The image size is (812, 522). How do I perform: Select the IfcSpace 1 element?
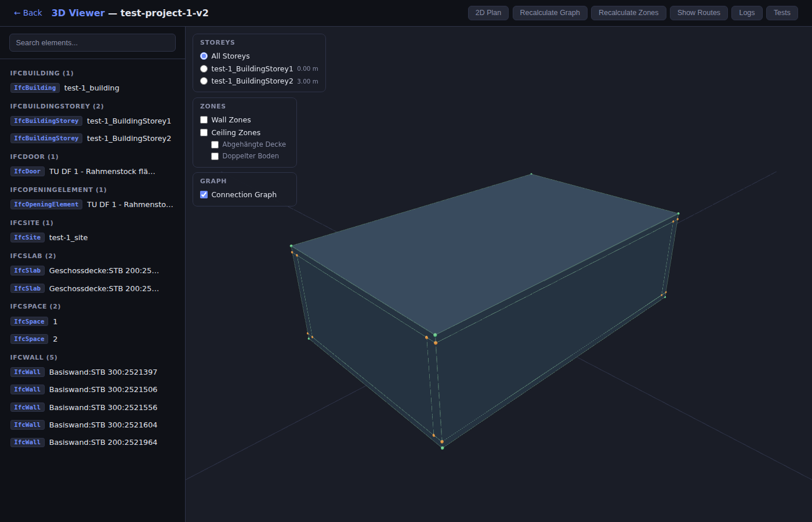[55, 322]
